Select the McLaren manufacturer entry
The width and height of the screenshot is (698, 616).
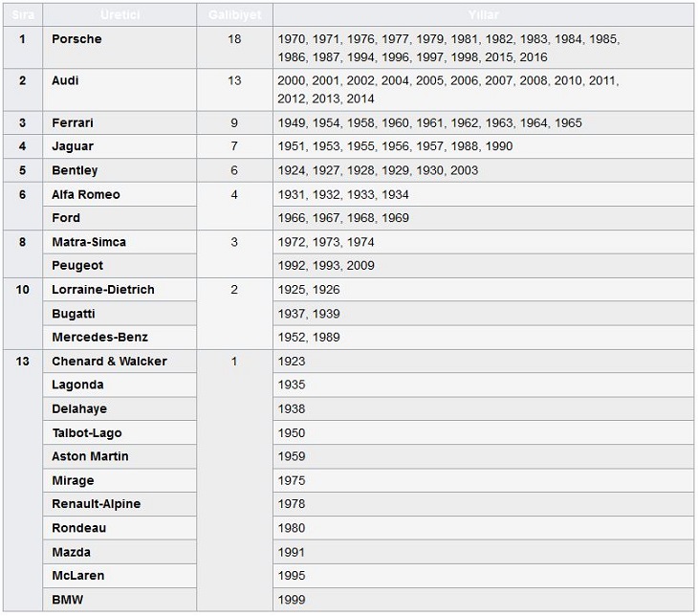pos(78,576)
